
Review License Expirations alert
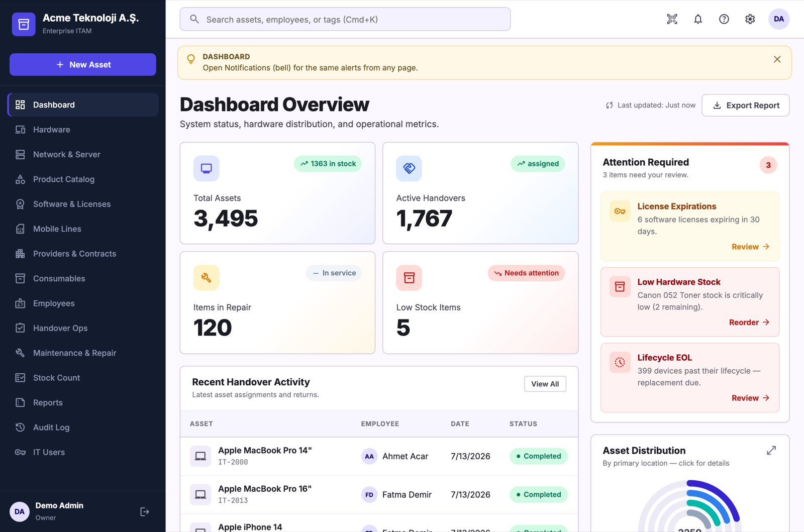(x=750, y=247)
